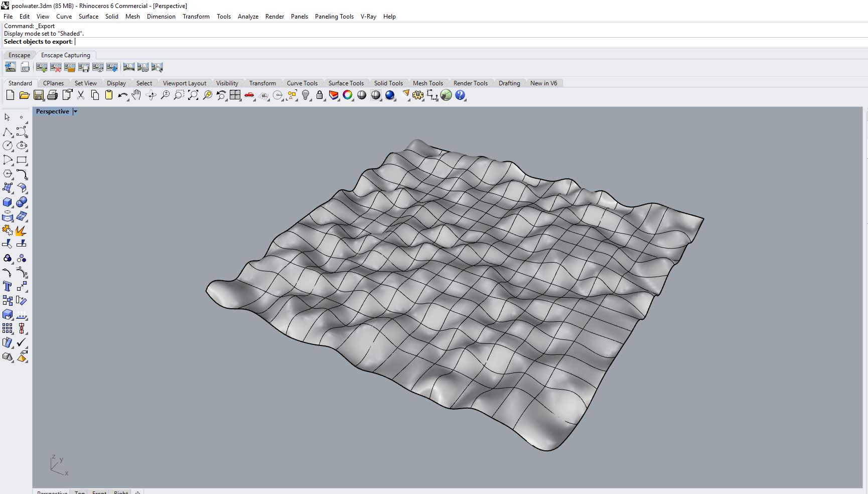Screen dimensions: 868x494
Task: Select the Explode tool
Action: 22,230
